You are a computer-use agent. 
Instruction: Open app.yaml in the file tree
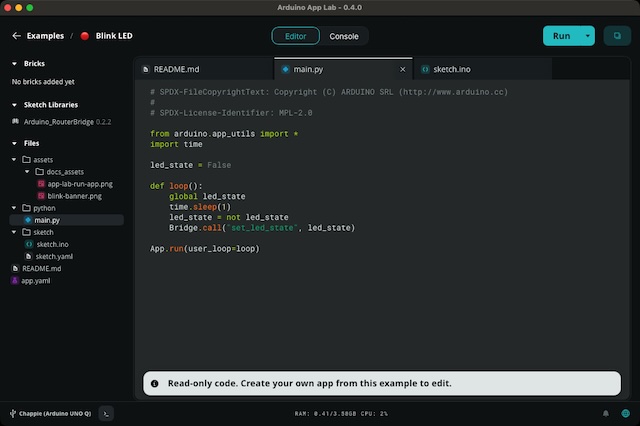(x=35, y=281)
